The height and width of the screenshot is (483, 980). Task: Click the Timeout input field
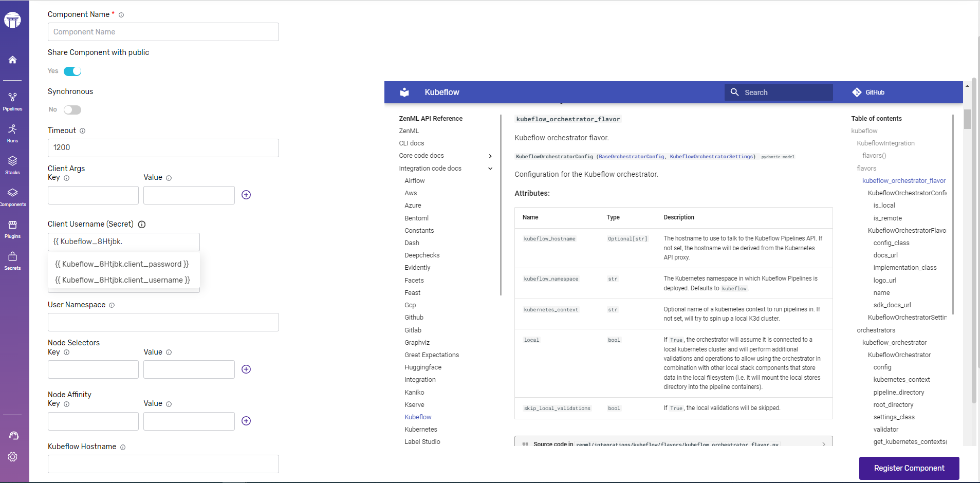163,148
